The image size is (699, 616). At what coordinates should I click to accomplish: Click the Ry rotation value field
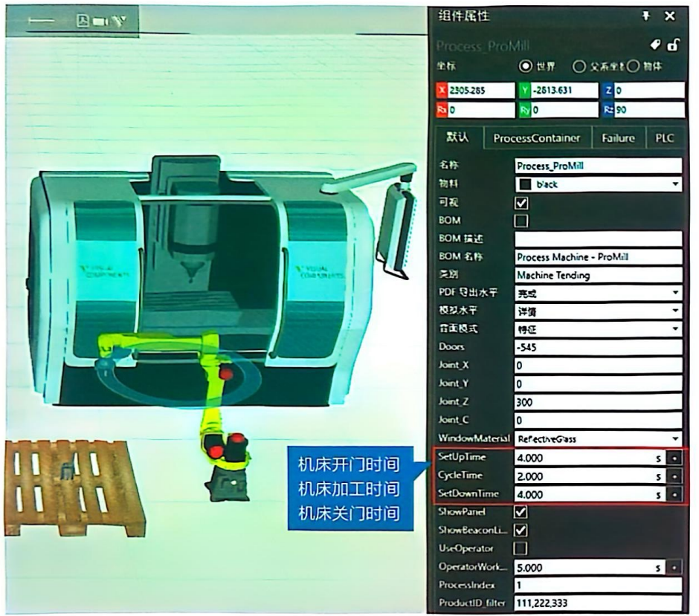click(x=564, y=109)
